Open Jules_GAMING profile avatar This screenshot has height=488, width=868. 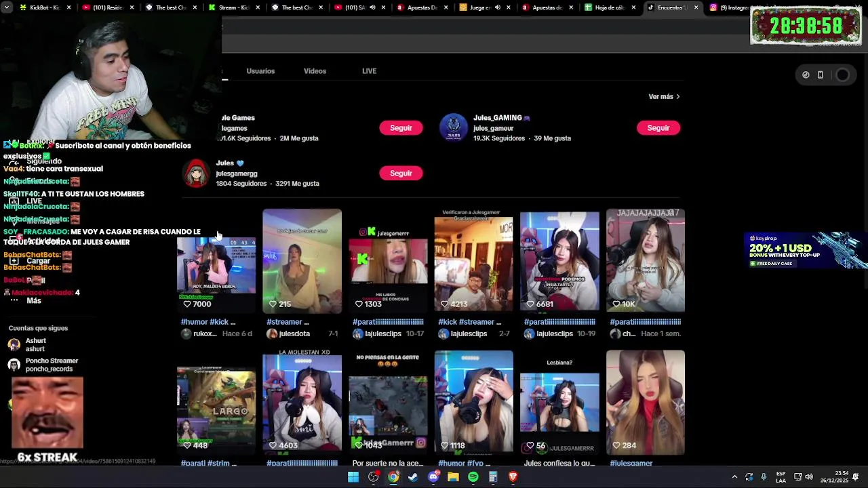(x=454, y=127)
